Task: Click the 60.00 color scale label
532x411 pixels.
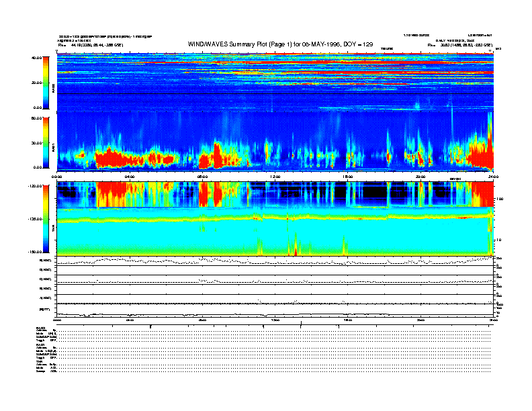Action: coord(36,118)
